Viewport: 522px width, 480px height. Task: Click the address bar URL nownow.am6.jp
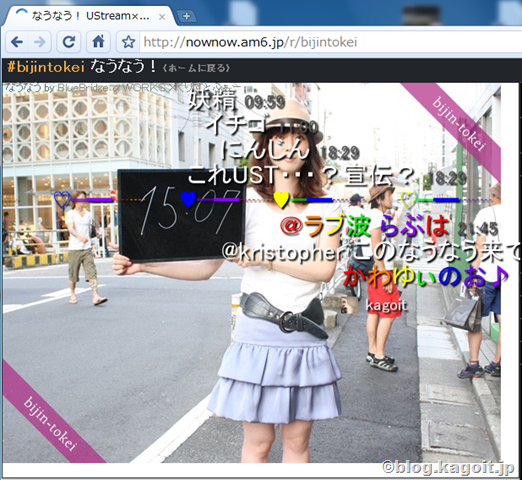250,42
